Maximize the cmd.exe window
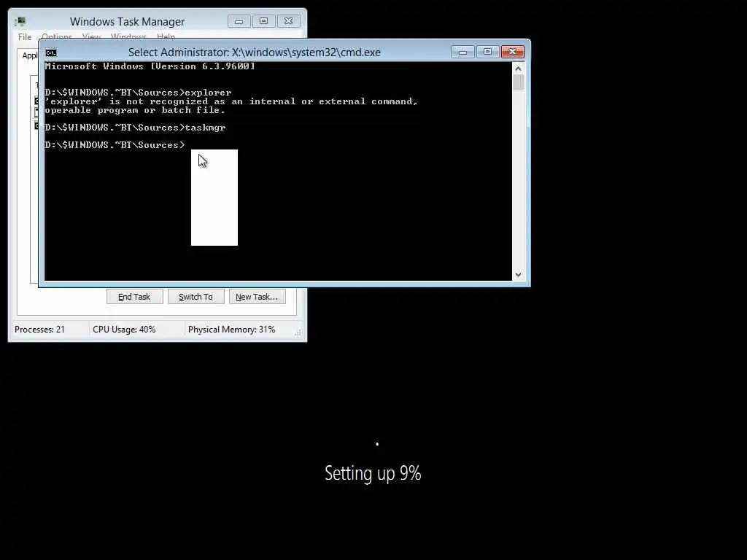747x560 pixels. click(x=487, y=52)
